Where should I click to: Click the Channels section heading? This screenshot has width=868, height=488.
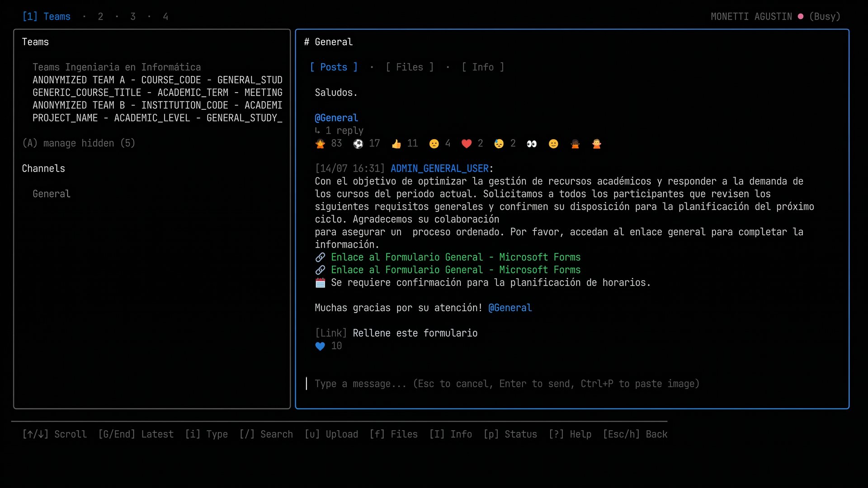[x=43, y=169]
